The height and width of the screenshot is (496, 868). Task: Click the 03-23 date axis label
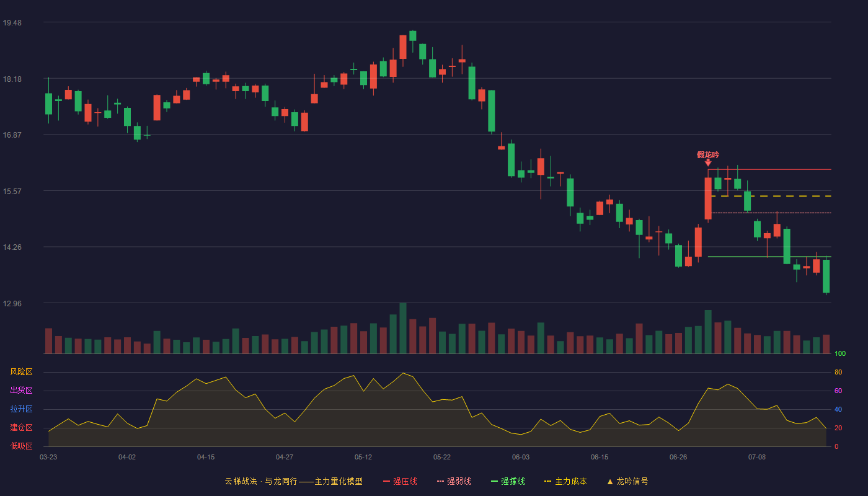tap(48, 457)
